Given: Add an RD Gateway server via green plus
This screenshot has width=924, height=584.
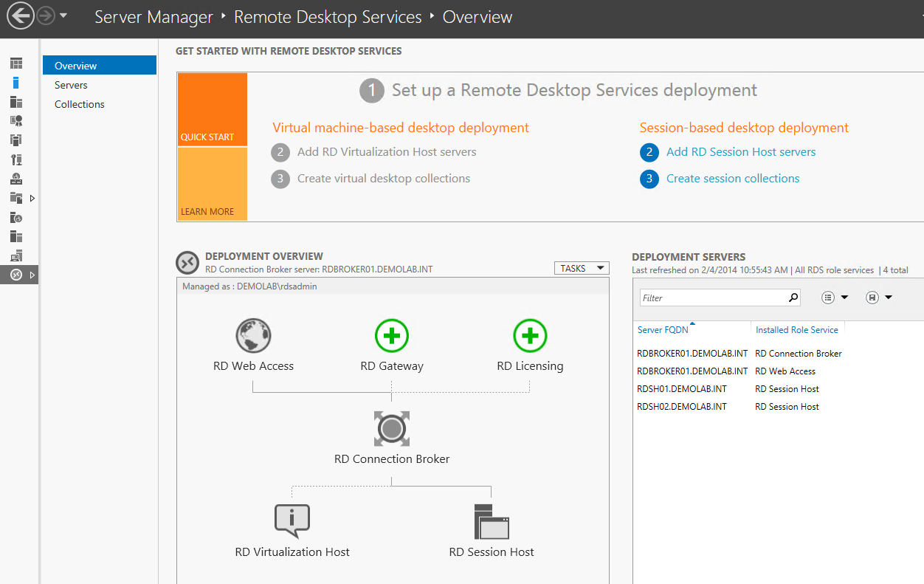Looking at the screenshot, I should point(392,337).
